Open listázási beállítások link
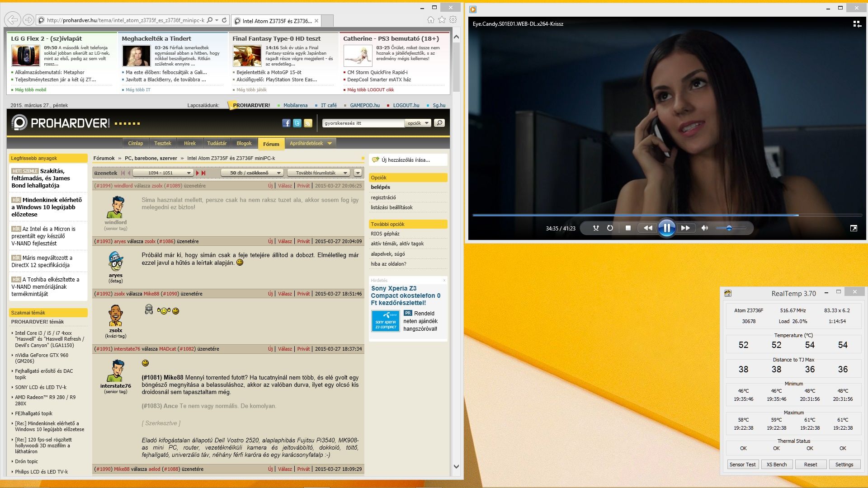This screenshot has width=868, height=488. coord(392,207)
